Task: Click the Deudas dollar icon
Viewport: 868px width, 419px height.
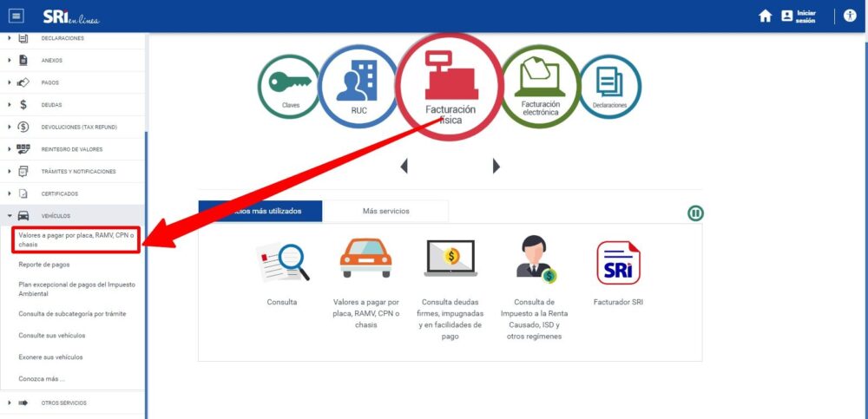Action: pos(23,105)
